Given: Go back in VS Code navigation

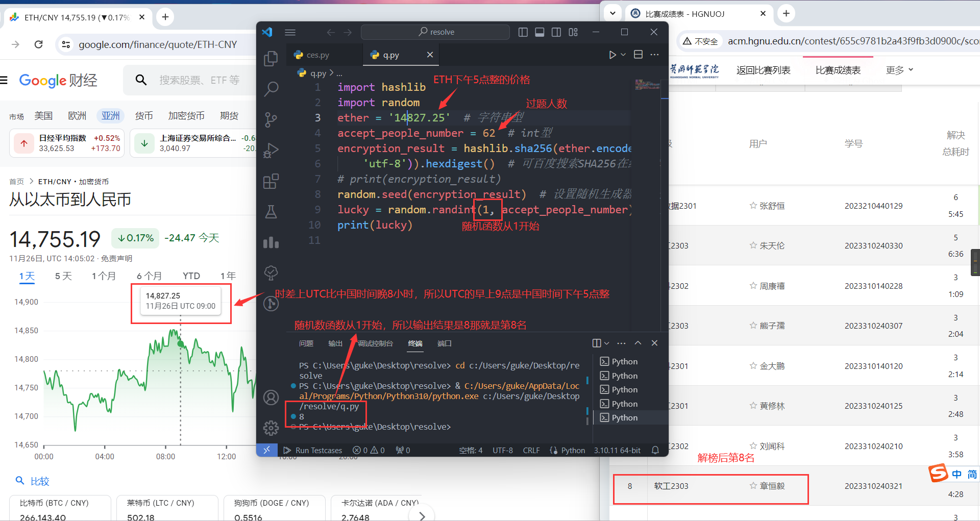Looking at the screenshot, I should tap(331, 32).
